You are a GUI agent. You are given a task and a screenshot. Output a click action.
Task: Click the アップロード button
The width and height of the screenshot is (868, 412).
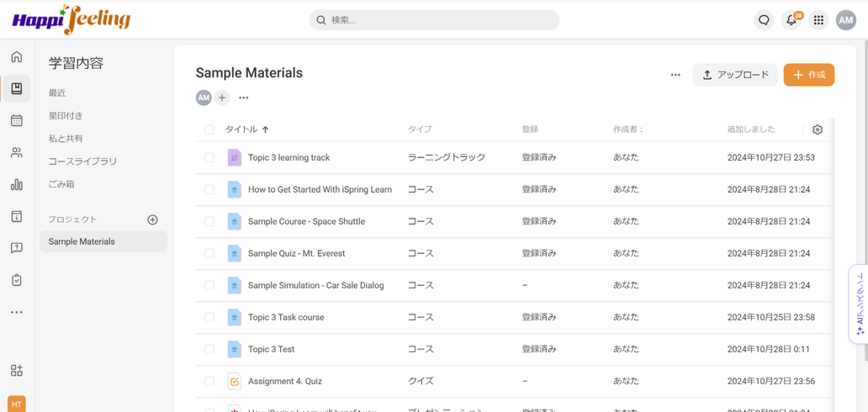pyautogui.click(x=735, y=75)
